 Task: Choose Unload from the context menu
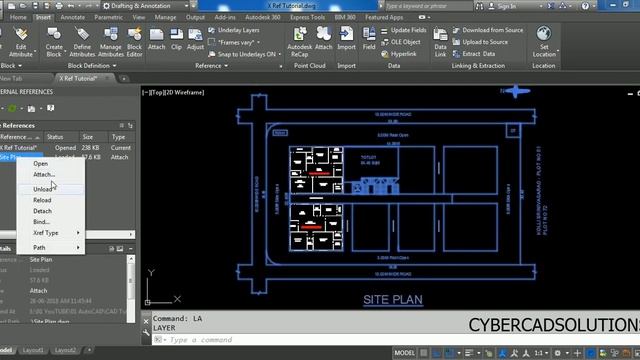(51, 189)
